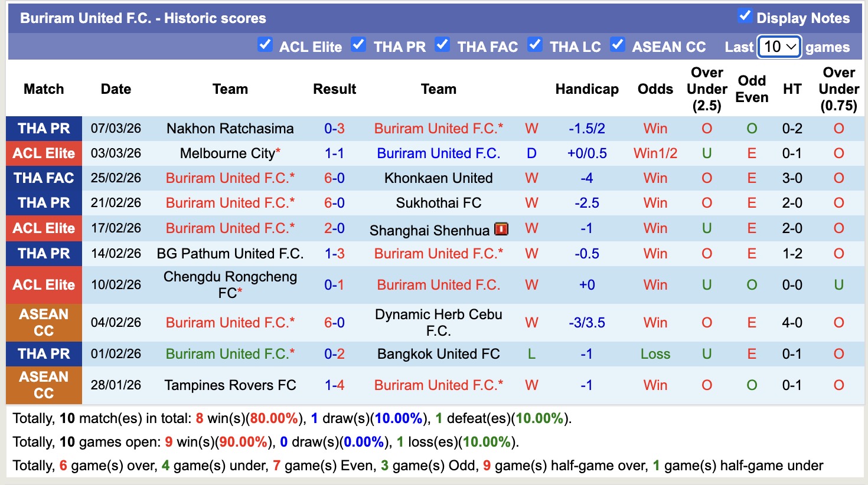Image resolution: width=868 pixels, height=485 pixels.
Task: Click the Handicap column header
Action: 586,89
